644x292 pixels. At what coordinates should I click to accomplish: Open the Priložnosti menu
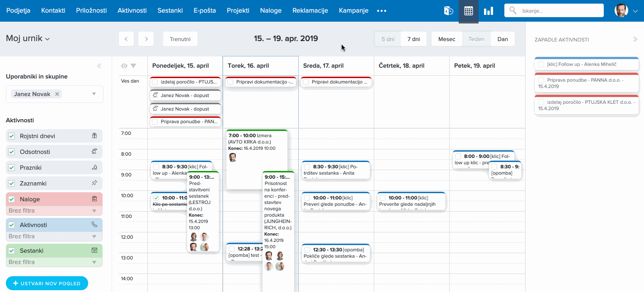click(91, 10)
